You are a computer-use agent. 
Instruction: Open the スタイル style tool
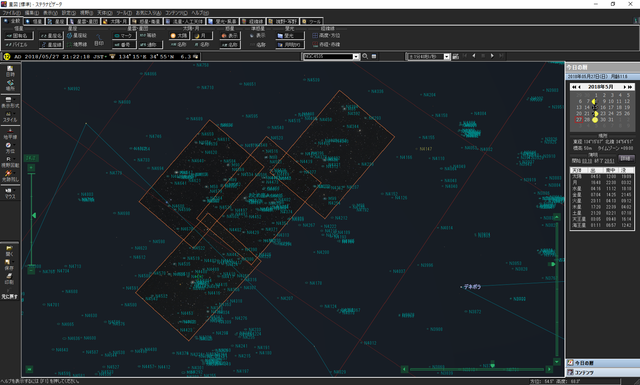[x=10, y=117]
